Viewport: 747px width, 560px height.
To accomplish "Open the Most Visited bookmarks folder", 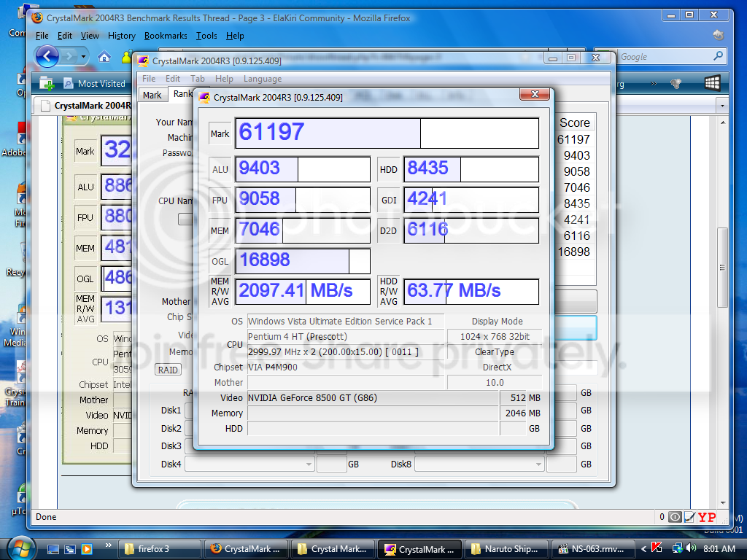I will coord(94,84).
